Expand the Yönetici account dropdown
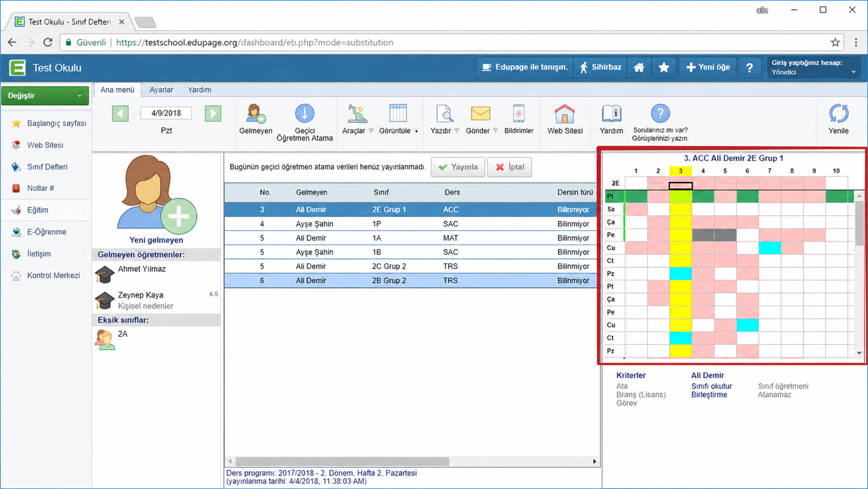The image size is (868, 489). (813, 67)
